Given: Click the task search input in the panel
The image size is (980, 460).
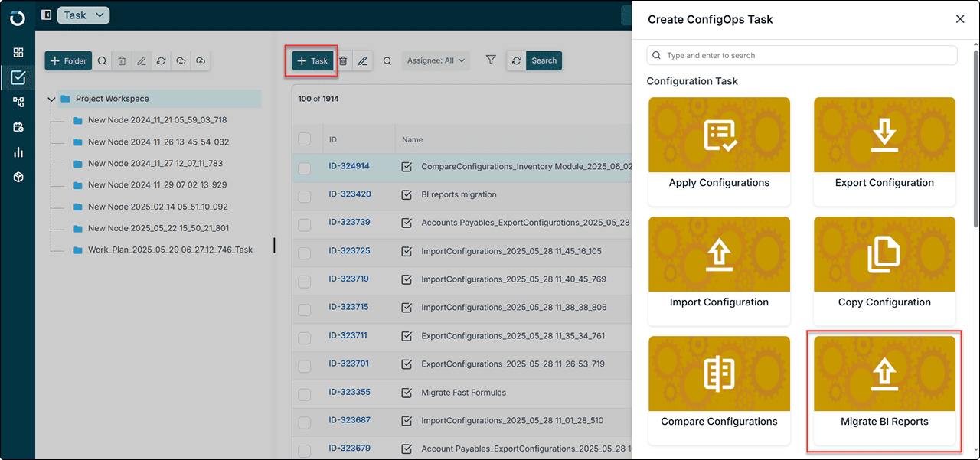Looking at the screenshot, I should pos(802,55).
